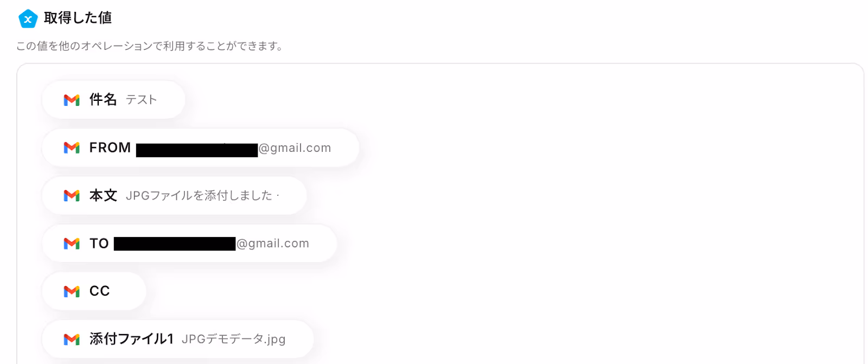
Task: Click the JPGデモデータ.jpg file name
Action: tap(233, 339)
